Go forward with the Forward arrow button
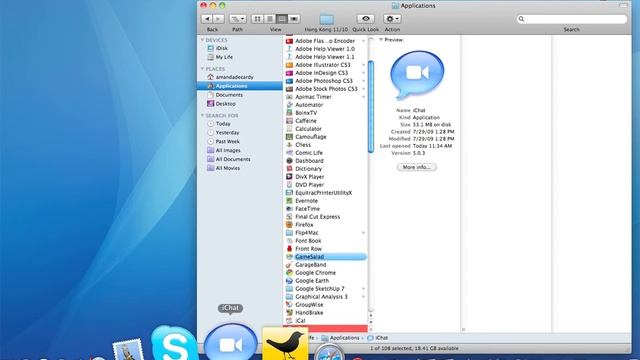640x360 pixels. coord(218,19)
